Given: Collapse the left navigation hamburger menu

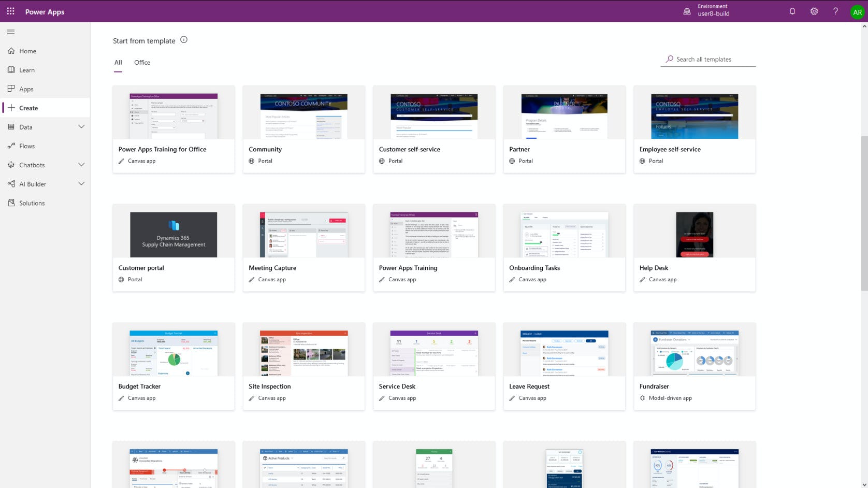Looking at the screenshot, I should (11, 32).
